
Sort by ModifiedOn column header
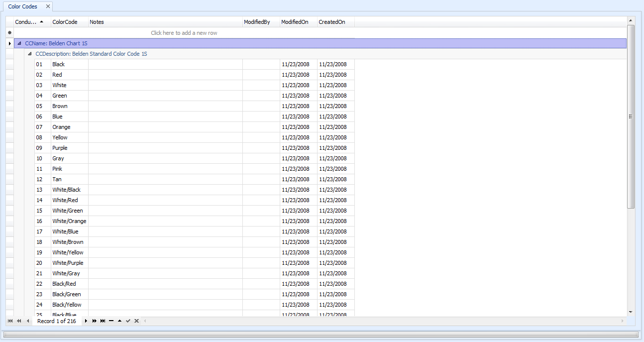pos(298,22)
